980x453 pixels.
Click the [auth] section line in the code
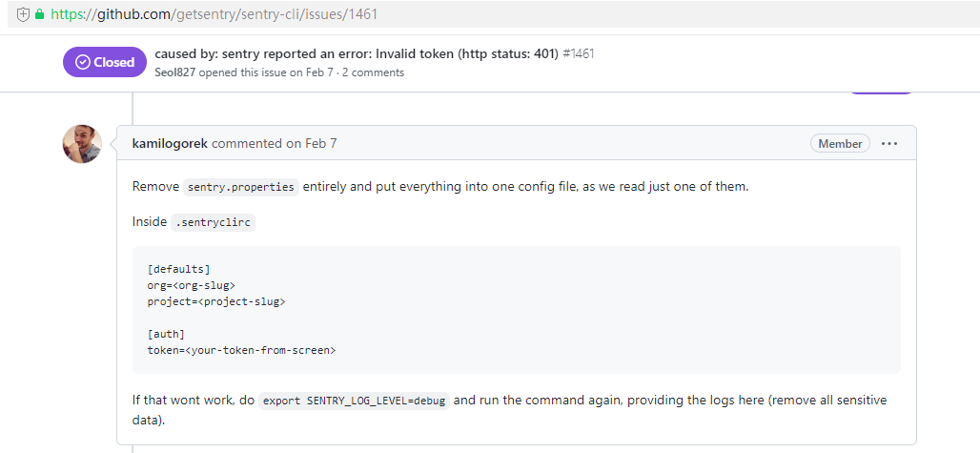166,334
